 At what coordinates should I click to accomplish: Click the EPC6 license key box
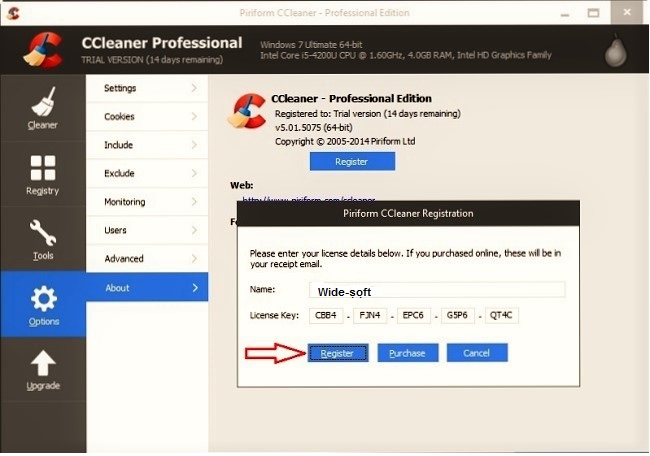click(x=414, y=315)
